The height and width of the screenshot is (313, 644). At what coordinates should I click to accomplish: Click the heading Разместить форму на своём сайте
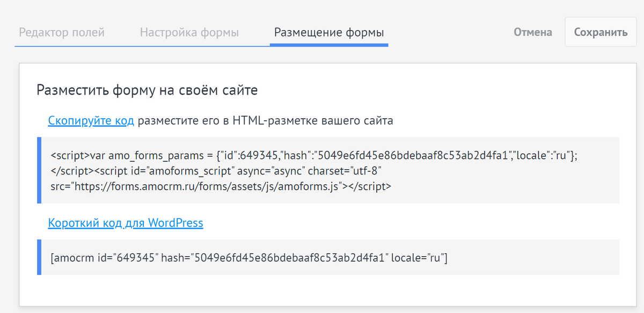point(147,90)
